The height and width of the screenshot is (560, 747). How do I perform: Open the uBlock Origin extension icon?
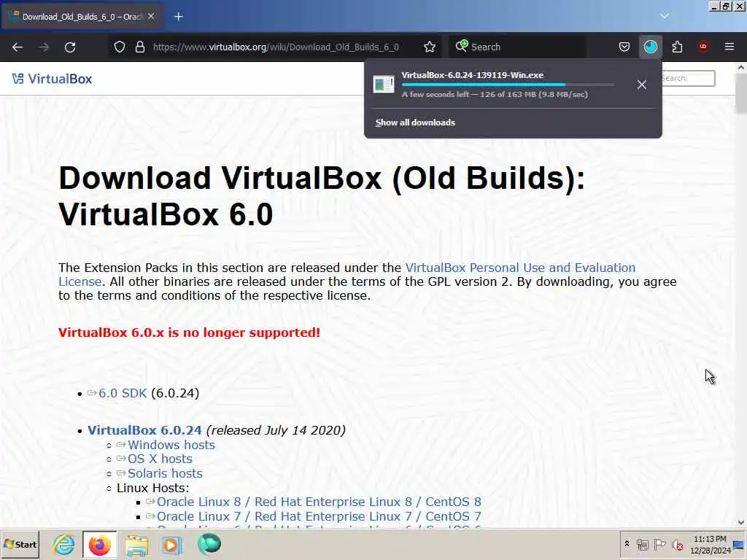click(703, 47)
